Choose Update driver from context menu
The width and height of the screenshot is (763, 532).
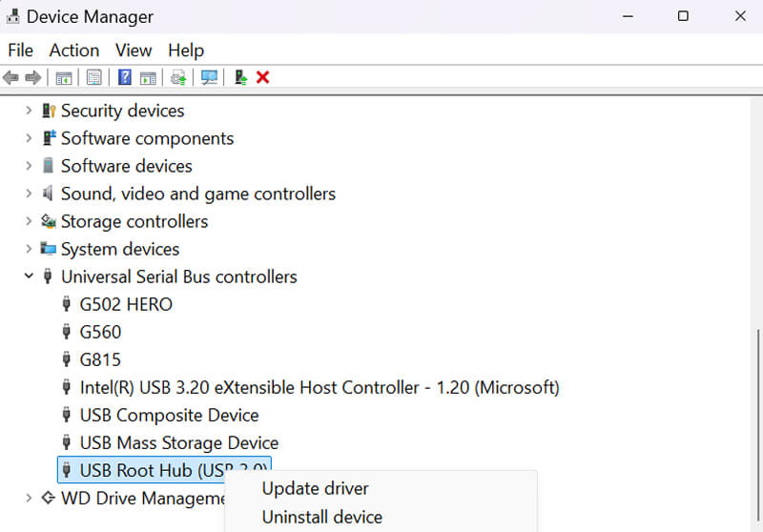[x=315, y=489]
